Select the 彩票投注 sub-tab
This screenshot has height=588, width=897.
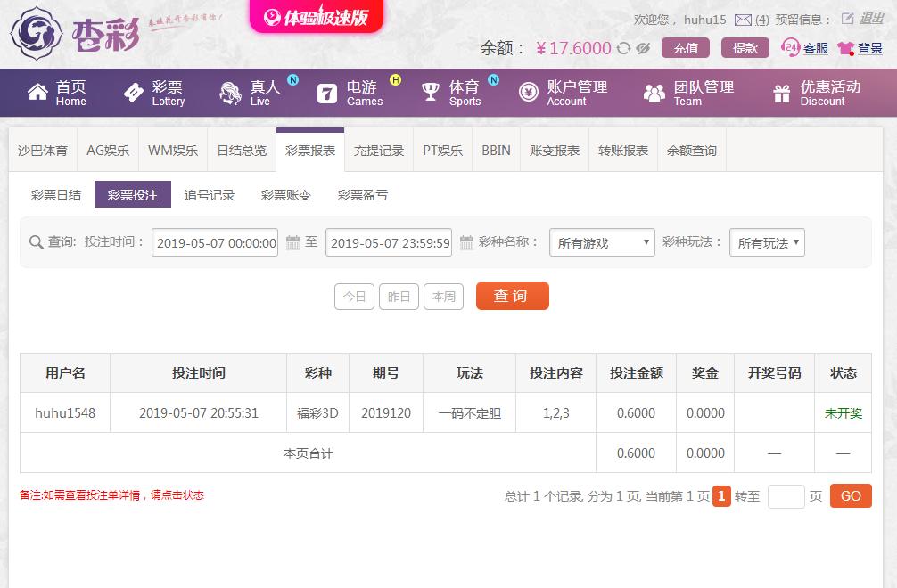pyautogui.click(x=133, y=194)
